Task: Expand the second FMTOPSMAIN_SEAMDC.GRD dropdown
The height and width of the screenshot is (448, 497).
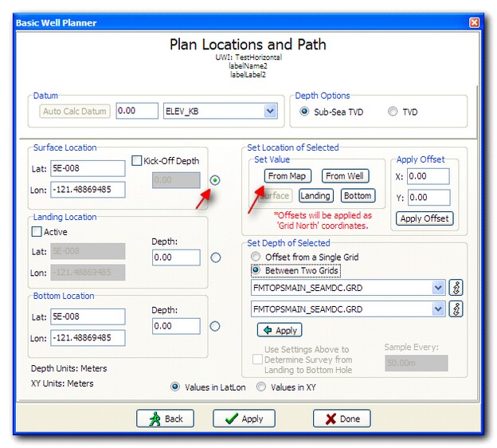Action: pyautogui.click(x=437, y=308)
